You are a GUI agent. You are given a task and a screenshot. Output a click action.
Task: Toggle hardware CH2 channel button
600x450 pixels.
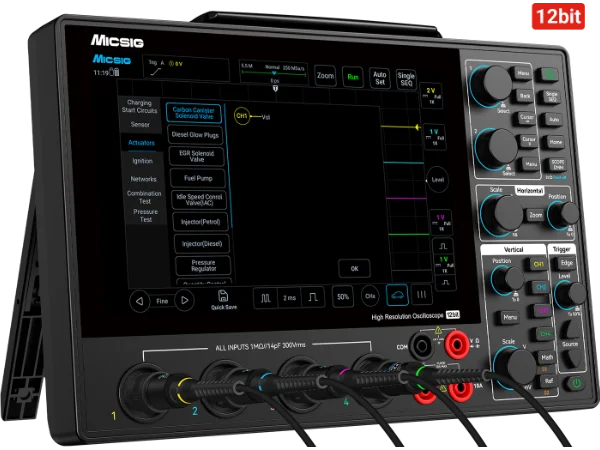pos(541,287)
